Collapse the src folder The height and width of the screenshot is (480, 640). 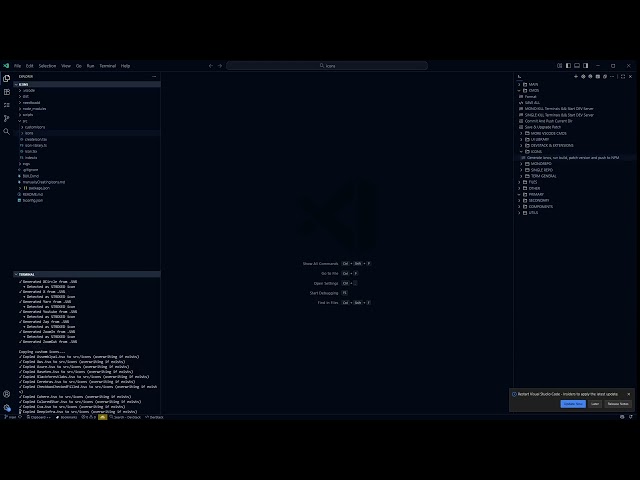coord(24,121)
